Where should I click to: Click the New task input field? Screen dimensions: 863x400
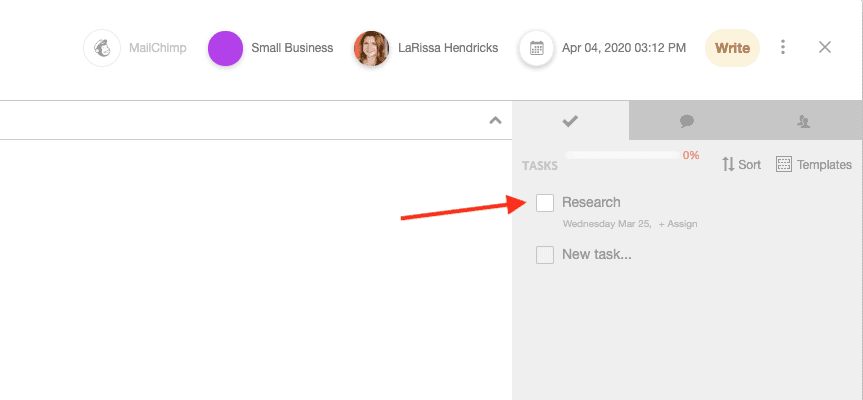[x=597, y=255]
